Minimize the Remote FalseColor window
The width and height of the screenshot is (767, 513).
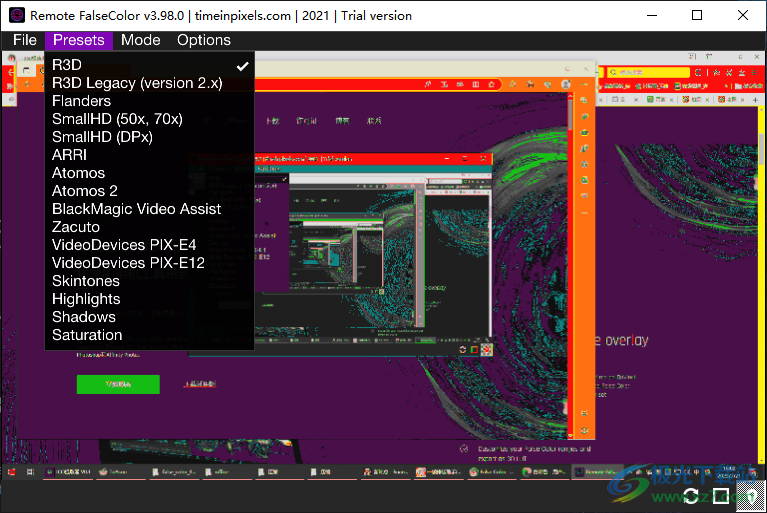click(x=652, y=15)
